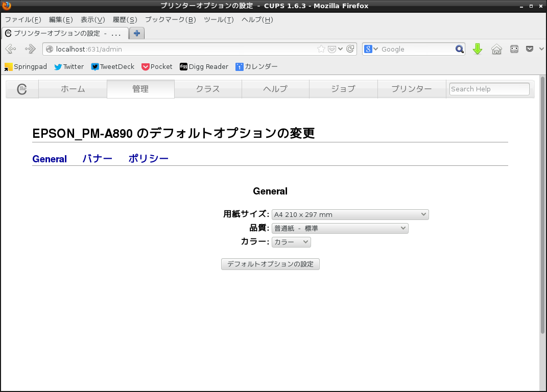Open the カラー dropdown
The image size is (547, 392).
click(291, 242)
